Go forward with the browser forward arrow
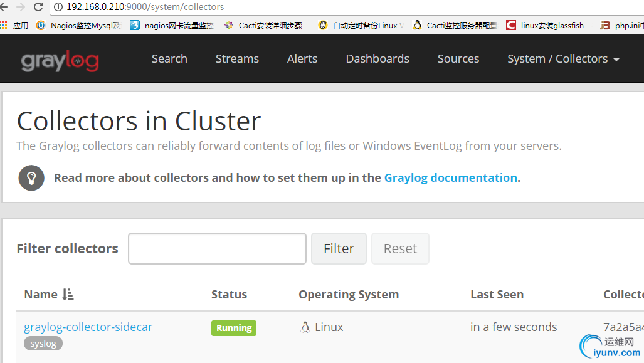 tap(21, 7)
